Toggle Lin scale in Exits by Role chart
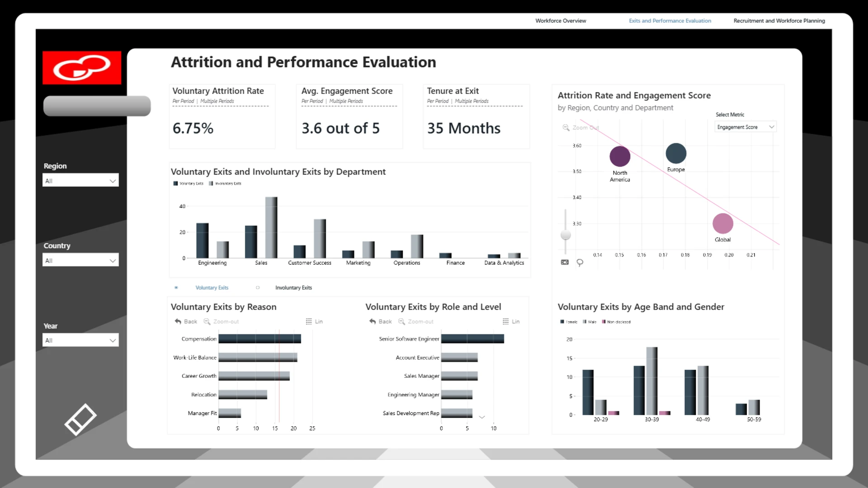Image resolution: width=868 pixels, height=488 pixels. click(511, 321)
